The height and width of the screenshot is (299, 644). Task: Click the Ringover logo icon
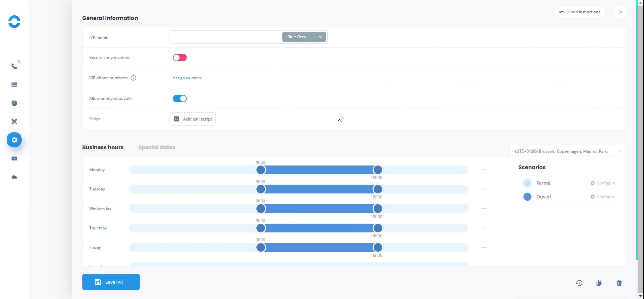[x=14, y=22]
